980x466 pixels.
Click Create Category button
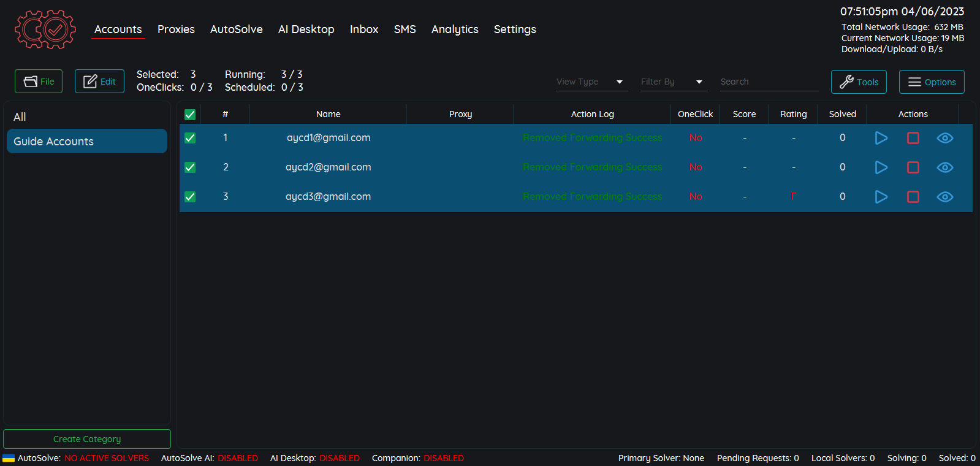87,439
